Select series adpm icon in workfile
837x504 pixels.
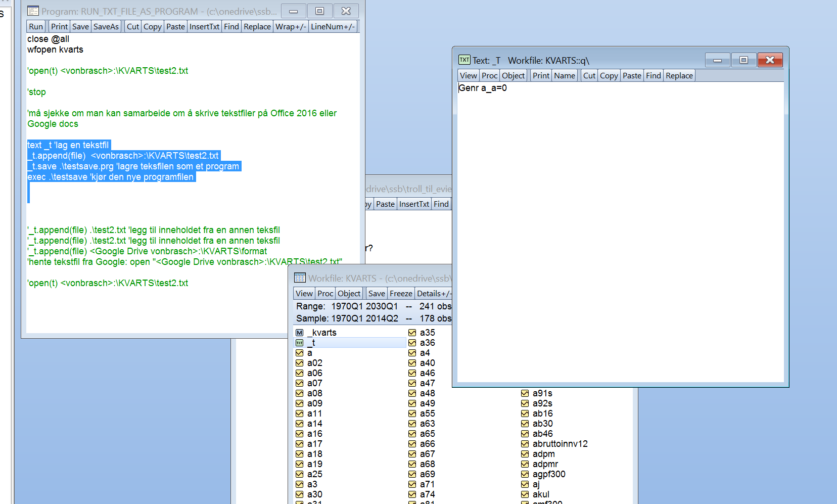pos(525,454)
